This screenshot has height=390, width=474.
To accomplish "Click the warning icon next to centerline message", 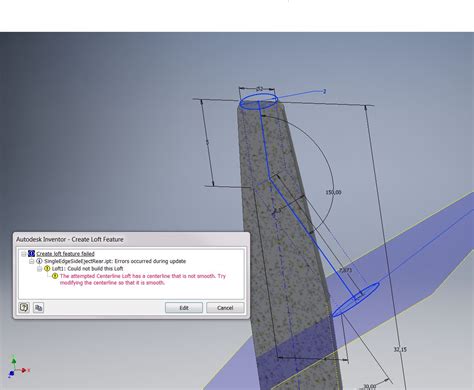I will click(x=55, y=276).
